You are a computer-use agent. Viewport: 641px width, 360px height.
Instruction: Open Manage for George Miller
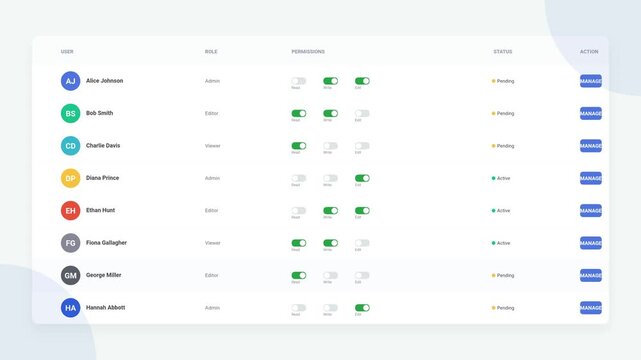coord(591,275)
